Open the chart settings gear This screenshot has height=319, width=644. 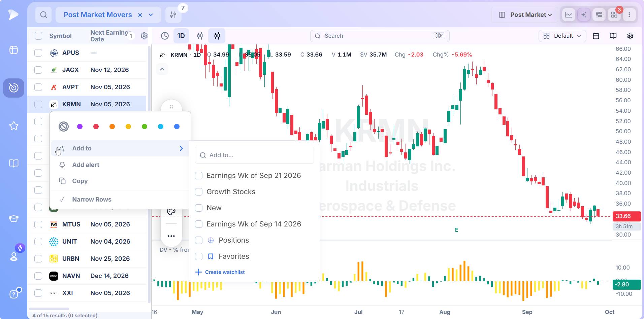click(630, 36)
